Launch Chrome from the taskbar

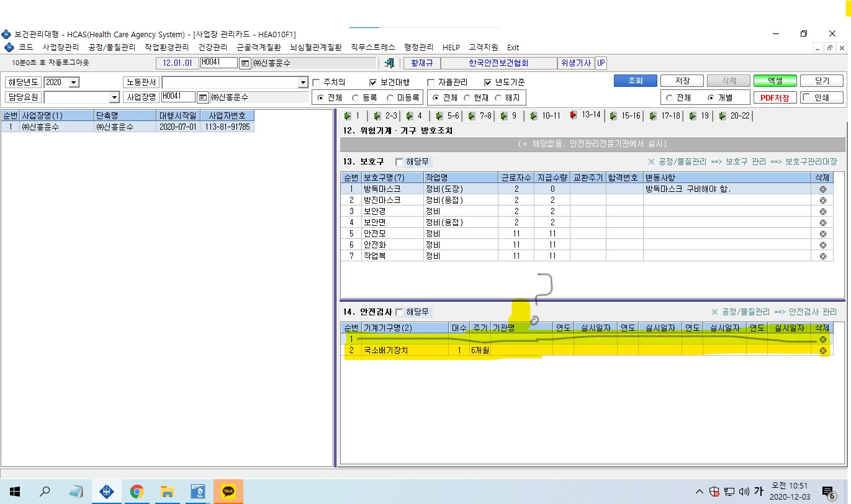[137, 492]
